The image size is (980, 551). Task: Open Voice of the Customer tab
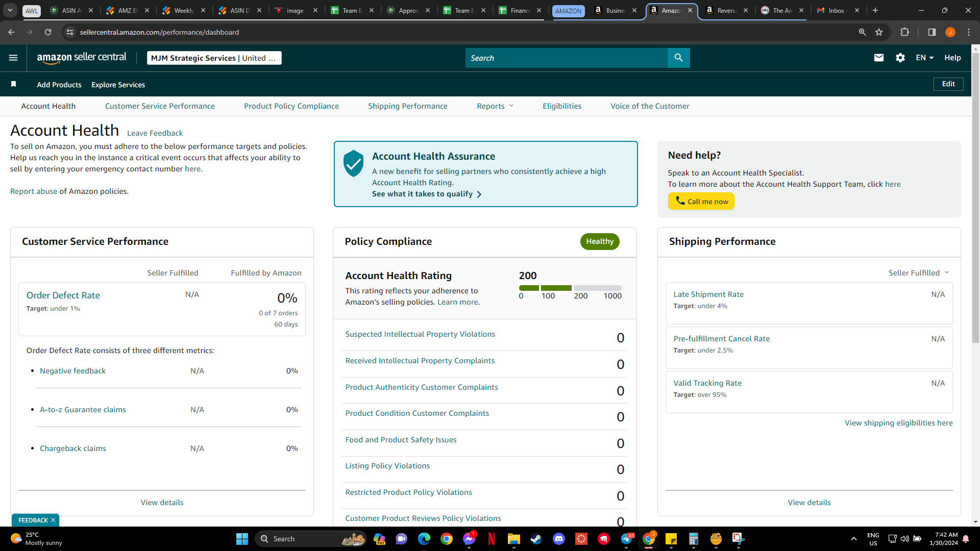[x=650, y=106]
